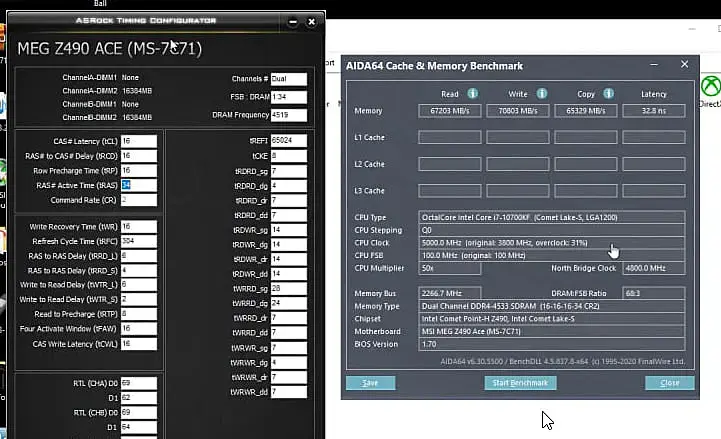Click the CPU Type value in AIDA64
721x439 pixels.
(x=552, y=217)
